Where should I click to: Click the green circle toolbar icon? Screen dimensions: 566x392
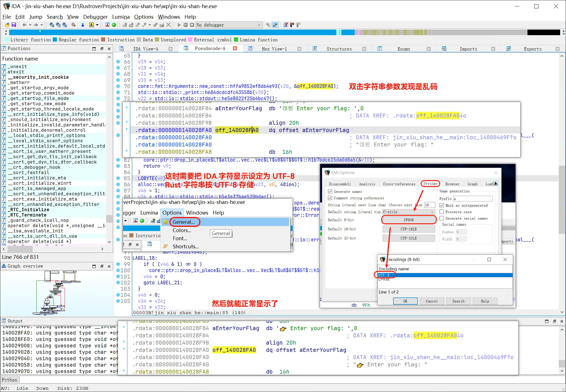[114, 25]
